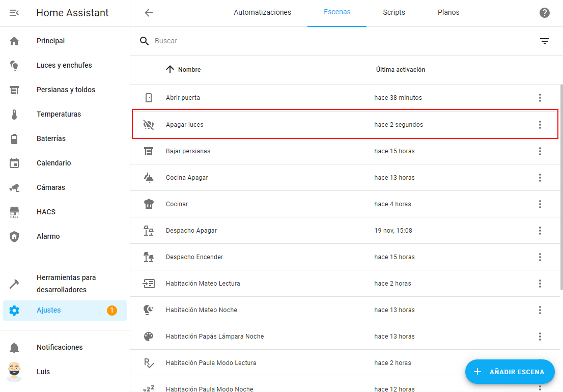Expand options menu for Despacho Encender
Screen dimensions: 563x392
pos(540,257)
